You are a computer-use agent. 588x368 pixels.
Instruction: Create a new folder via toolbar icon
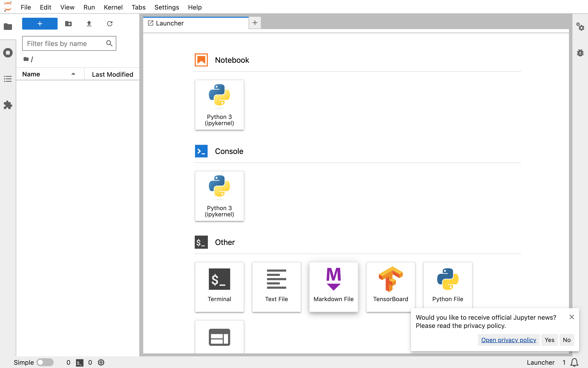pos(69,24)
